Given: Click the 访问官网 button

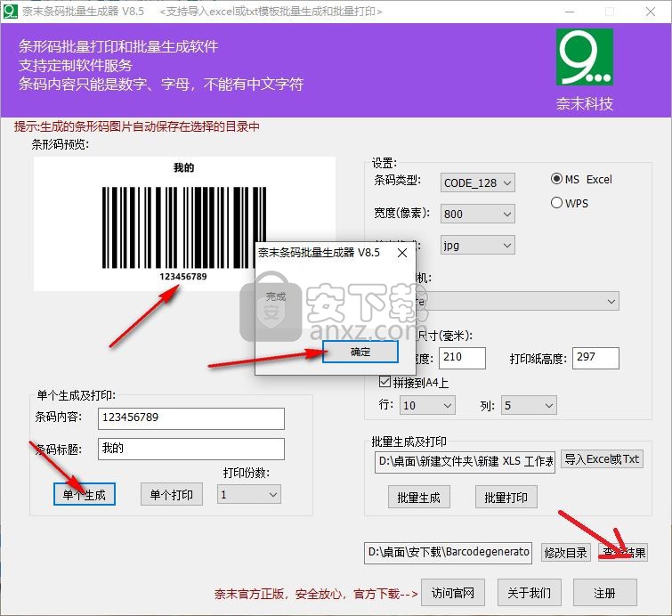Looking at the screenshot, I should click(x=452, y=593).
